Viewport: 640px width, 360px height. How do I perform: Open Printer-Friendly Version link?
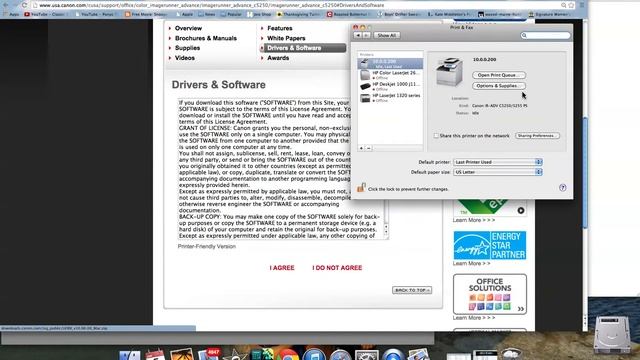click(x=207, y=247)
